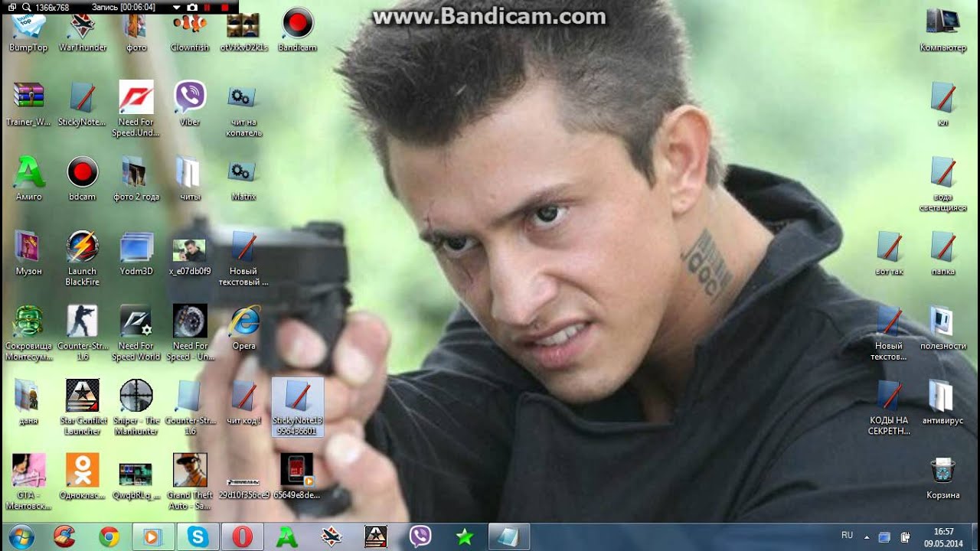Select the Компьютер desktop icon
Viewport: 980px width, 551px height.
pos(942,31)
